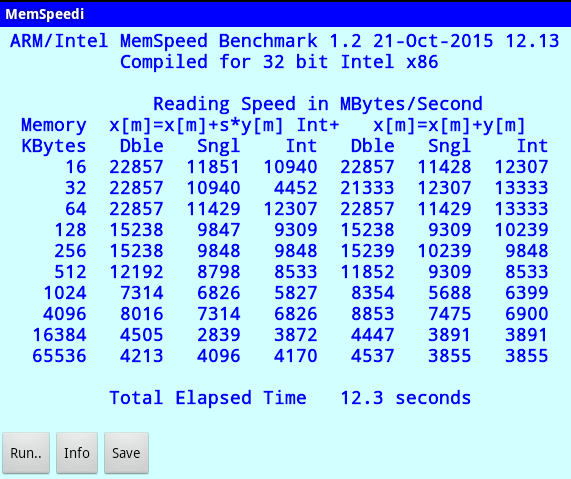Click the 'x[m]=x[m]+y[m]' column group header

(449, 126)
